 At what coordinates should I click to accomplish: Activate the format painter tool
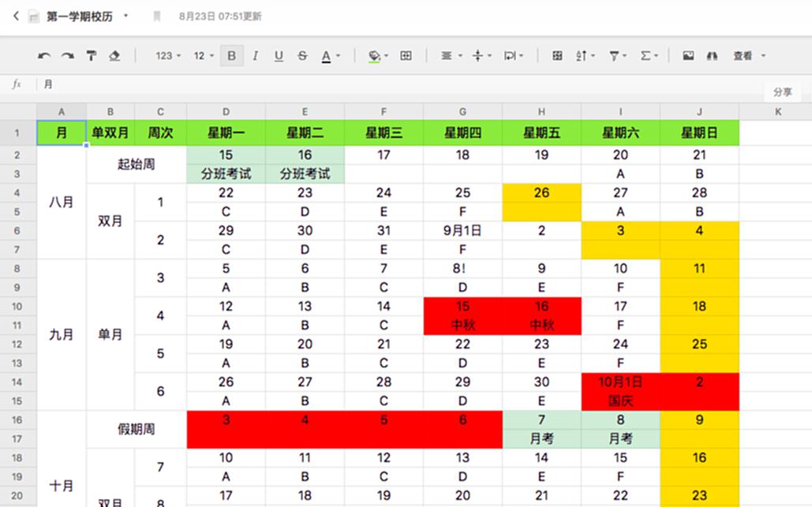coord(92,55)
